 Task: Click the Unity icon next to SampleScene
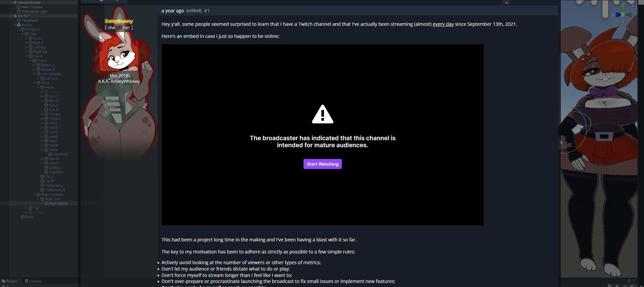pyautogui.click(x=15, y=3)
